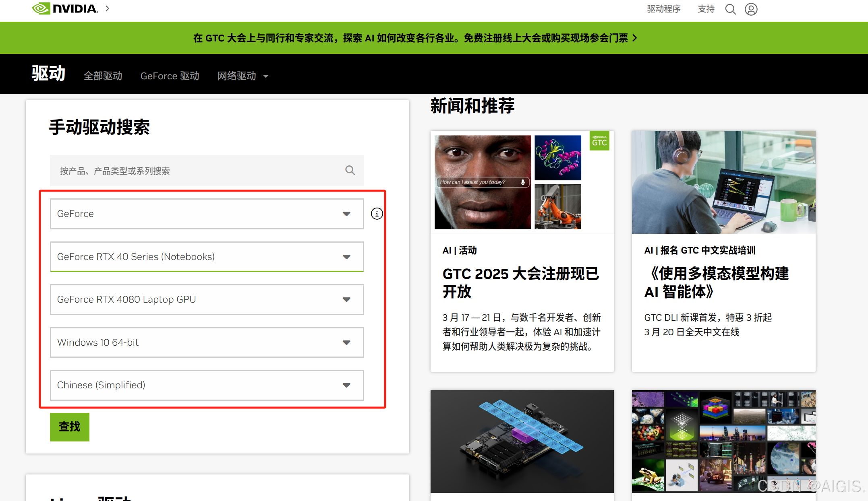868x501 pixels.
Task: Open the user account icon
Action: 751,9
